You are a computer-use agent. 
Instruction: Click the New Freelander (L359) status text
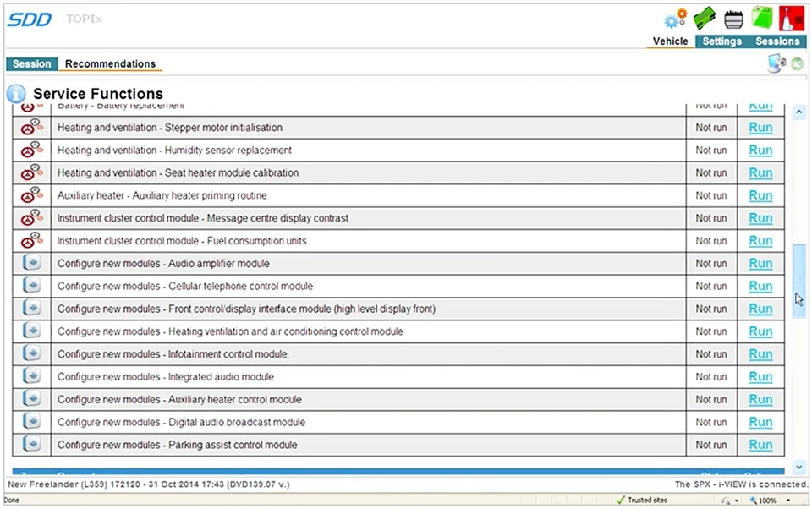(149, 484)
